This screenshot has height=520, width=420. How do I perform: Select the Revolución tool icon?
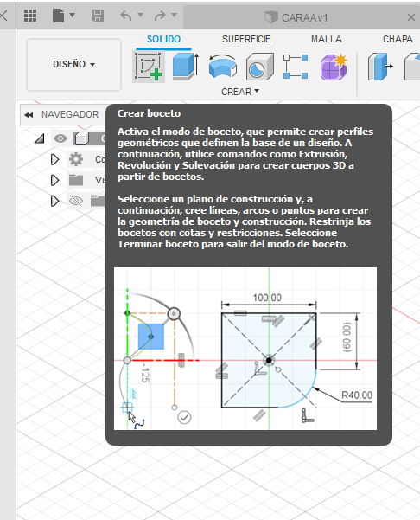(223, 67)
